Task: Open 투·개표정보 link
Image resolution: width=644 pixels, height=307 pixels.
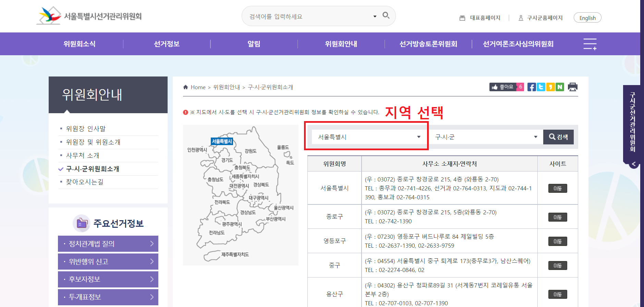Action: (108, 297)
